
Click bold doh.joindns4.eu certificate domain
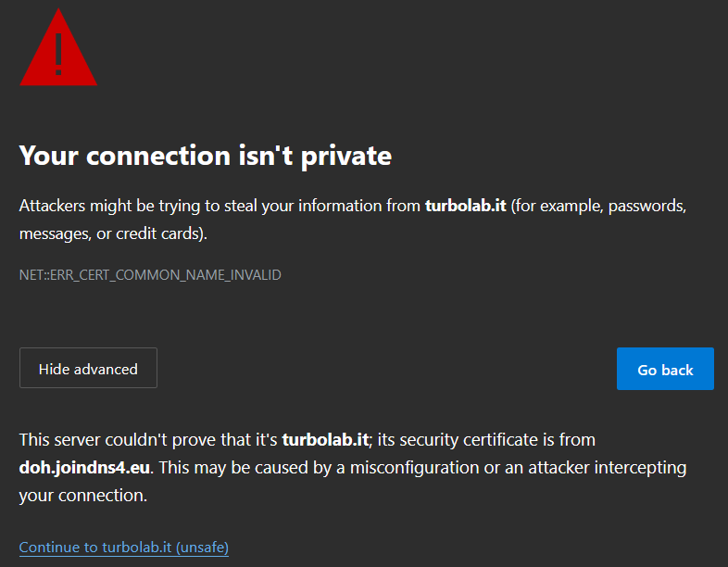84,467
